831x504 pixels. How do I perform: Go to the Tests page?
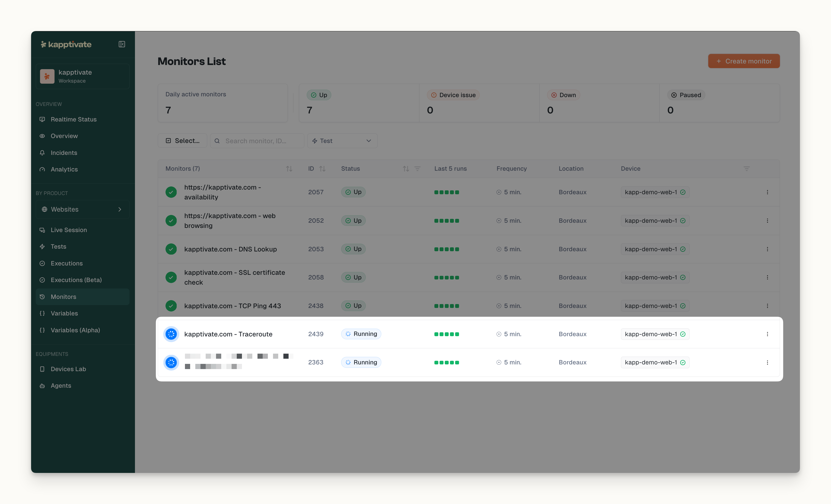tap(82, 247)
